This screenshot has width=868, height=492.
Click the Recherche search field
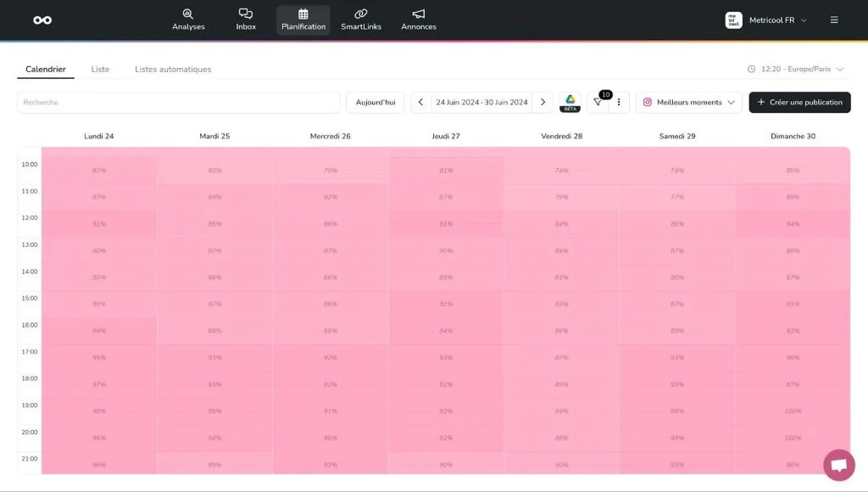(178, 103)
